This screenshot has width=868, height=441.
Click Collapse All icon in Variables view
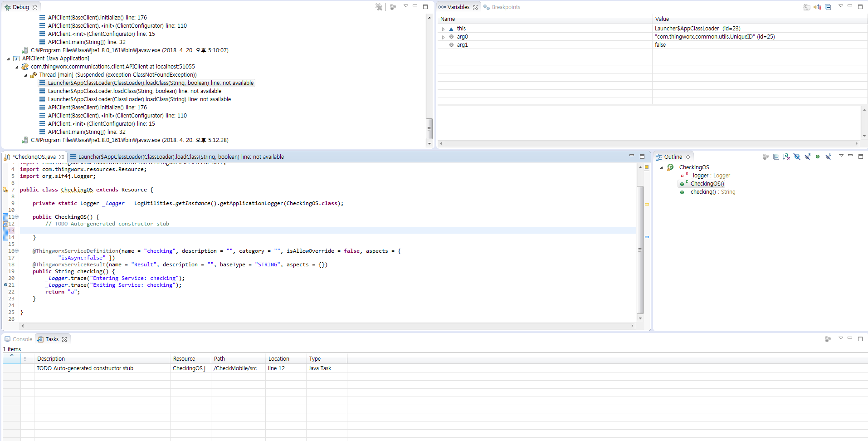[x=828, y=7]
